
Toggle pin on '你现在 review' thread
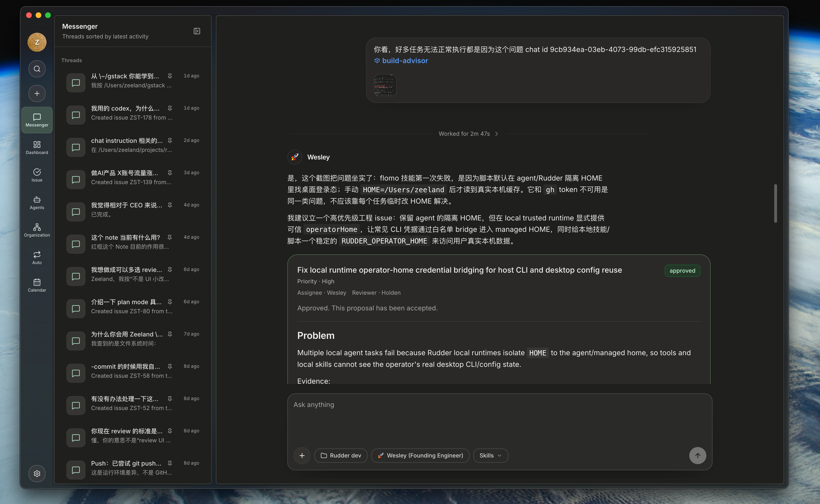(x=170, y=431)
